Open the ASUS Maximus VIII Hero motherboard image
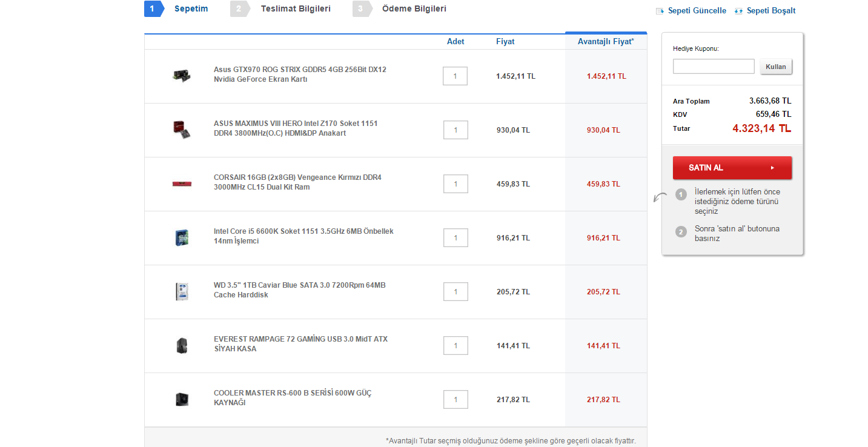Image resolution: width=868 pixels, height=447 pixels. click(182, 129)
